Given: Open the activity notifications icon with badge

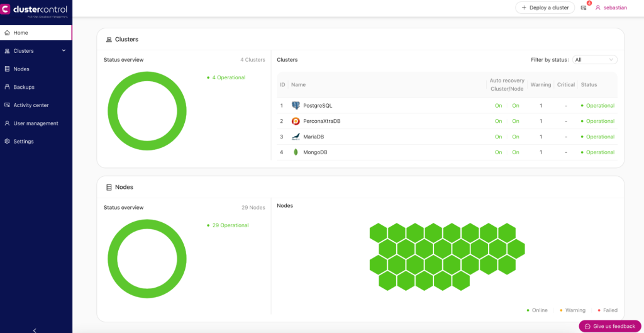Looking at the screenshot, I should click(584, 8).
